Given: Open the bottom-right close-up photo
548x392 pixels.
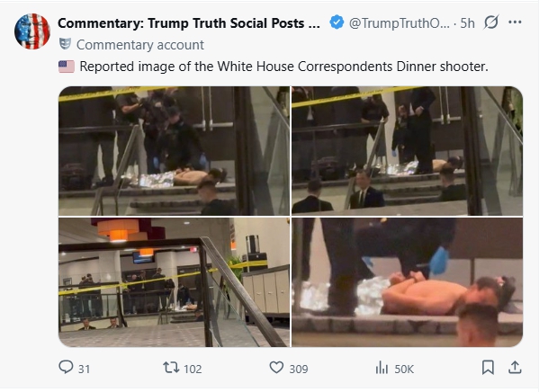Looking at the screenshot, I should tap(407, 282).
